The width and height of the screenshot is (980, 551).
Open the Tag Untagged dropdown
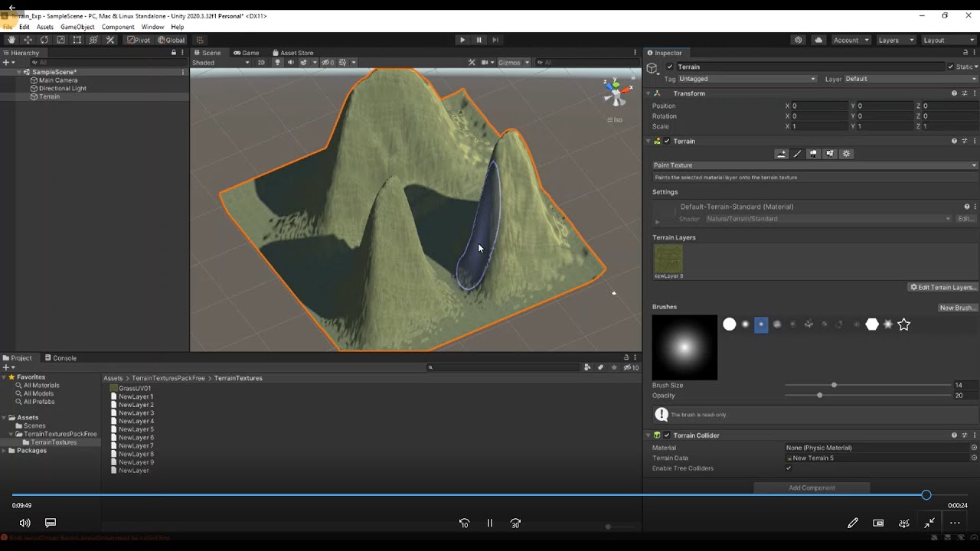[x=747, y=79]
